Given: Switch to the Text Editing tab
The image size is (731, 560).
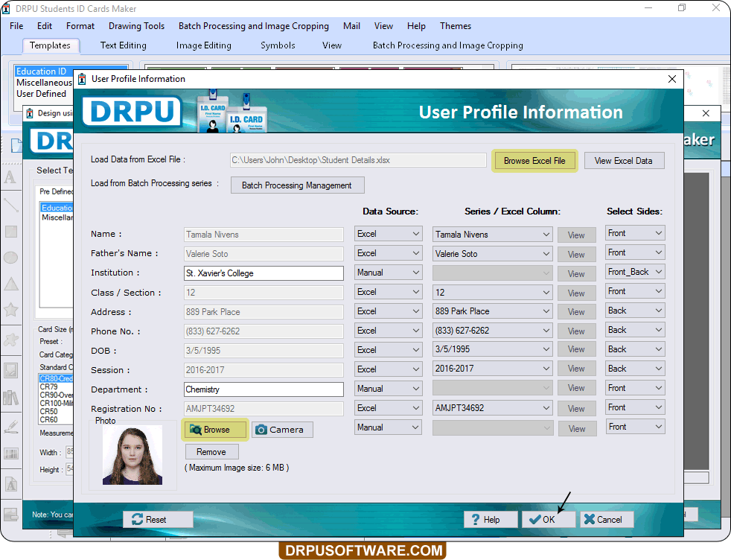Looking at the screenshot, I should coord(123,45).
